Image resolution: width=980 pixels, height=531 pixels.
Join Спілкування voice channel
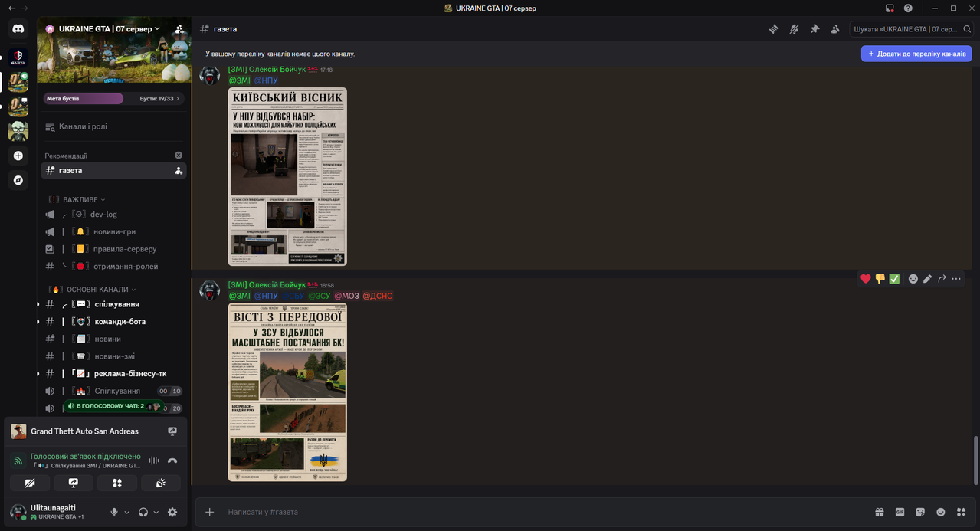(113, 391)
